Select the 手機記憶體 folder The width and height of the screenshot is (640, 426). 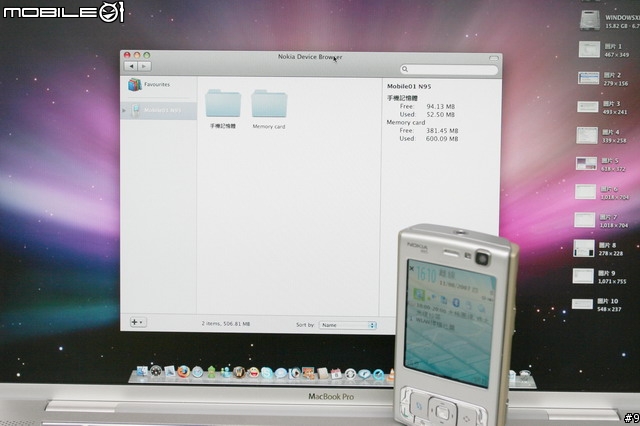[223, 109]
